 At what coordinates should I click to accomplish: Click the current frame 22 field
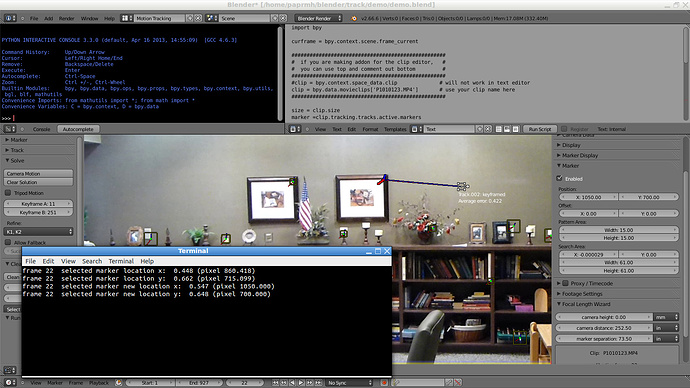click(244, 383)
